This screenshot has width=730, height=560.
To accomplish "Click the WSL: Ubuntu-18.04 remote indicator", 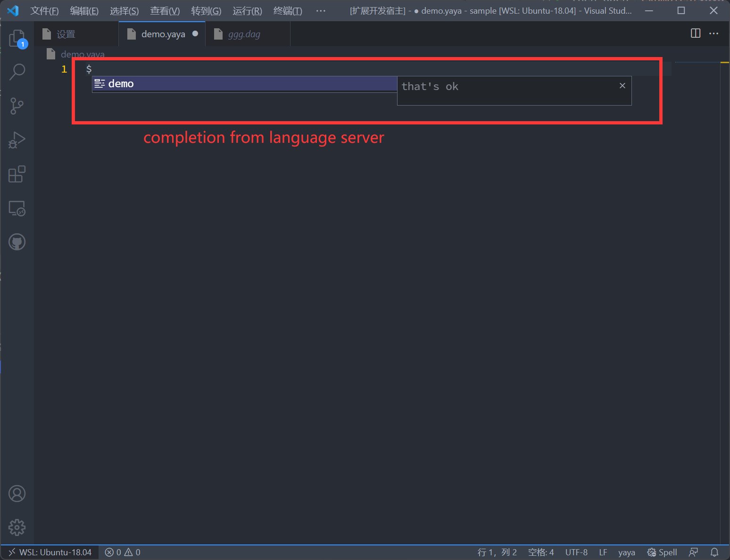I will (x=50, y=552).
